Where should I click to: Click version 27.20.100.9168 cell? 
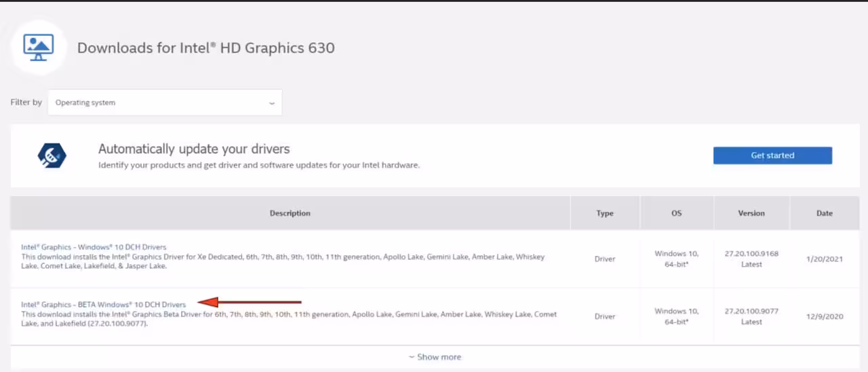751,259
